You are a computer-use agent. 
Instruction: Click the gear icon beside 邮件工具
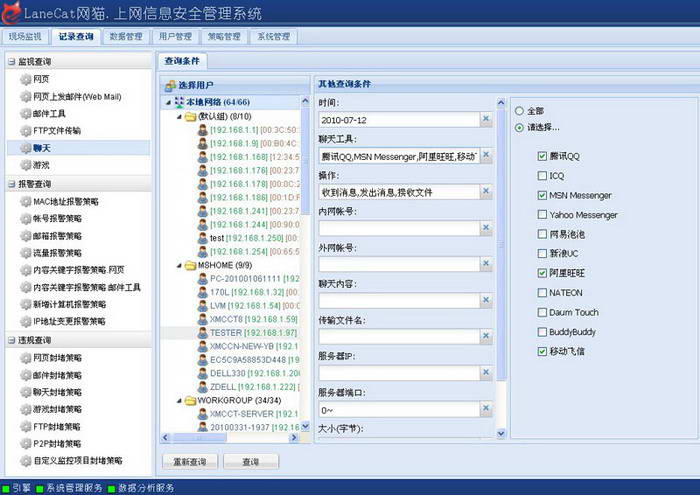coord(26,114)
